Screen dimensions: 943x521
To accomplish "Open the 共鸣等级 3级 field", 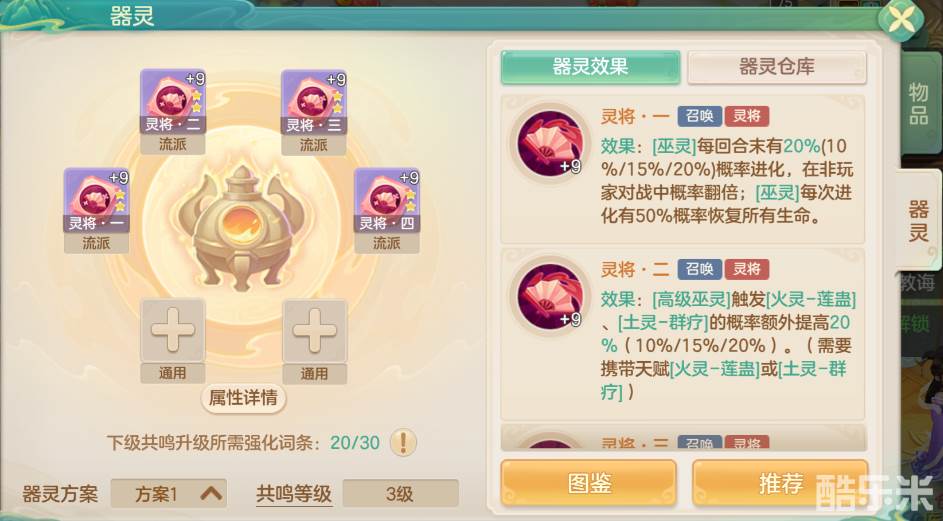I will (x=401, y=494).
